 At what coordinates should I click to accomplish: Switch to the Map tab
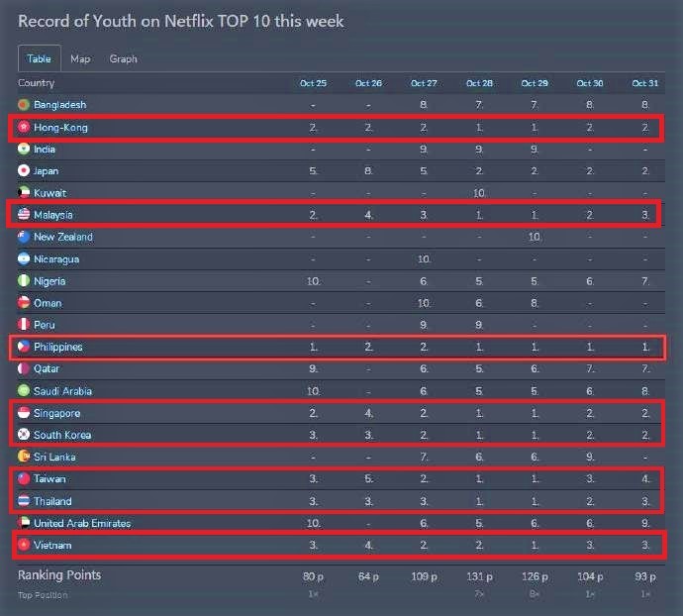point(80,59)
